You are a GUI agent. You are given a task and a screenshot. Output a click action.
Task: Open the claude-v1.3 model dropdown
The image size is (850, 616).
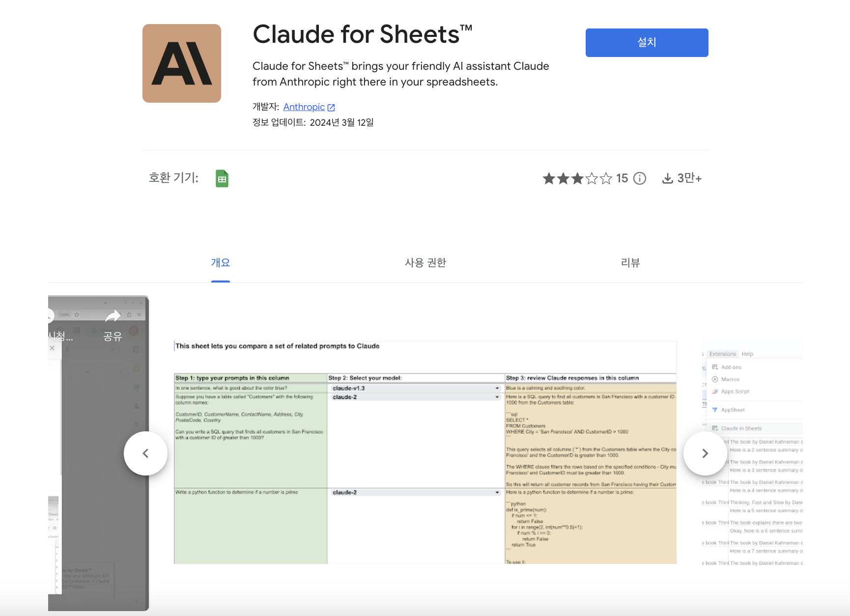coord(496,388)
